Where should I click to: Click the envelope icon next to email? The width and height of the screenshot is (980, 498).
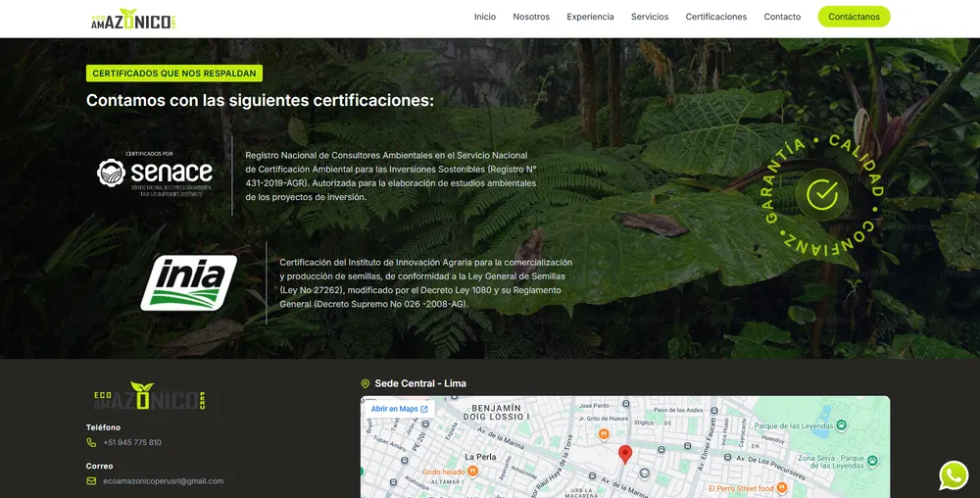91,481
